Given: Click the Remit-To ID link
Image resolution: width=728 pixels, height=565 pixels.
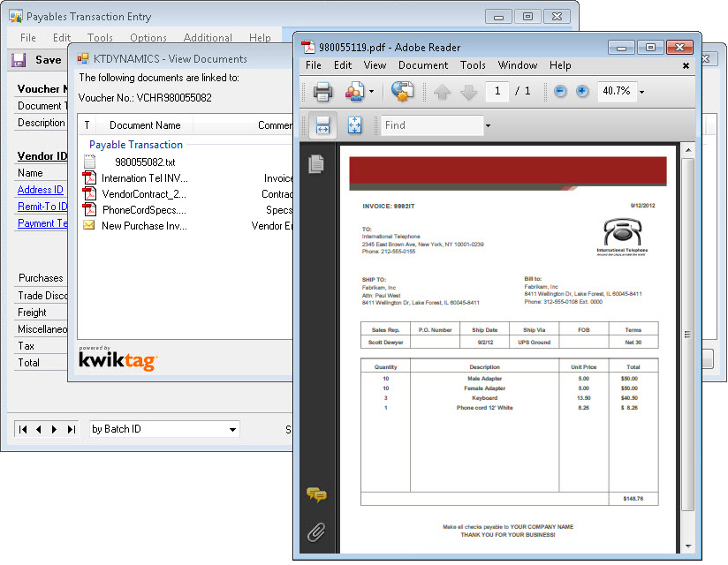Looking at the screenshot, I should pos(42,207).
